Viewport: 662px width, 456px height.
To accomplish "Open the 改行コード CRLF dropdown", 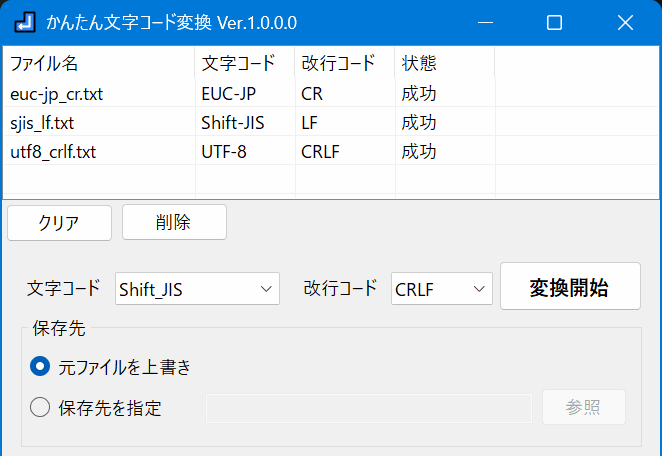I will pyautogui.click(x=442, y=289).
